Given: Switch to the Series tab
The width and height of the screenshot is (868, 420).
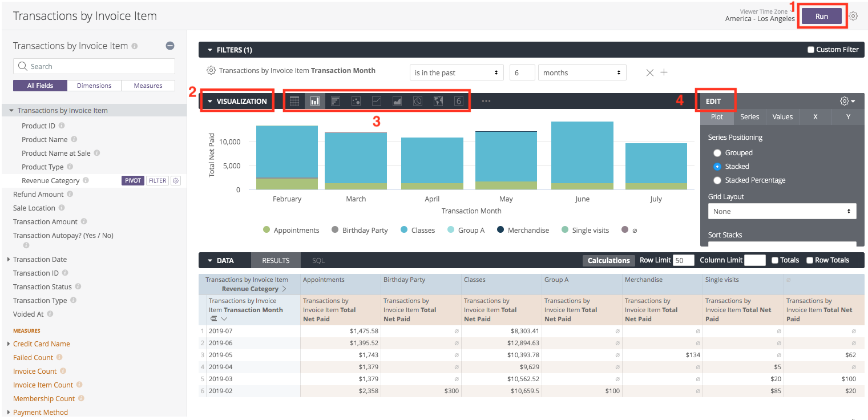Looking at the screenshot, I should click(x=749, y=116).
